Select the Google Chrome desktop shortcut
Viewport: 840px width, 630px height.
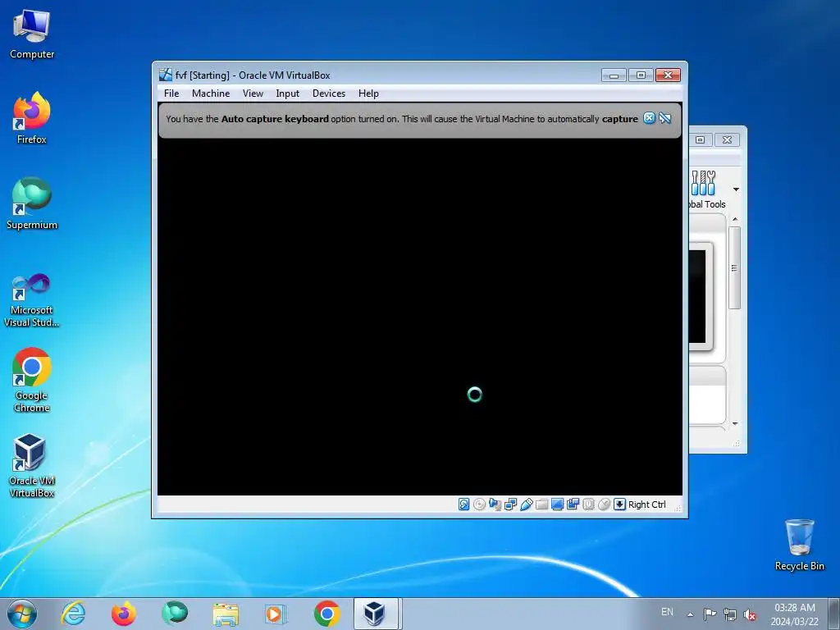point(32,381)
